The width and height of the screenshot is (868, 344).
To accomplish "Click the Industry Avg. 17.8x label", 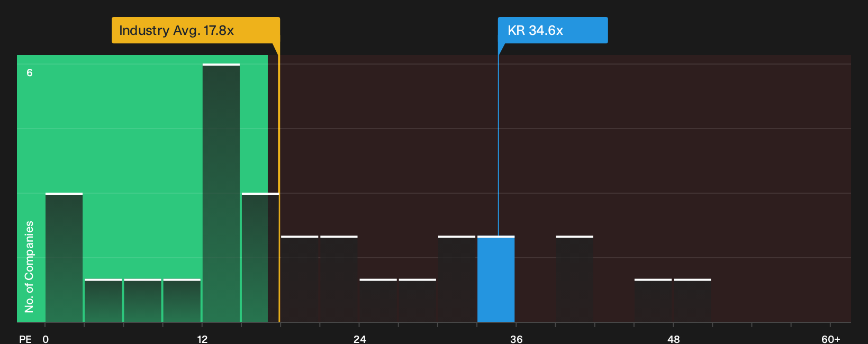I will point(195,30).
